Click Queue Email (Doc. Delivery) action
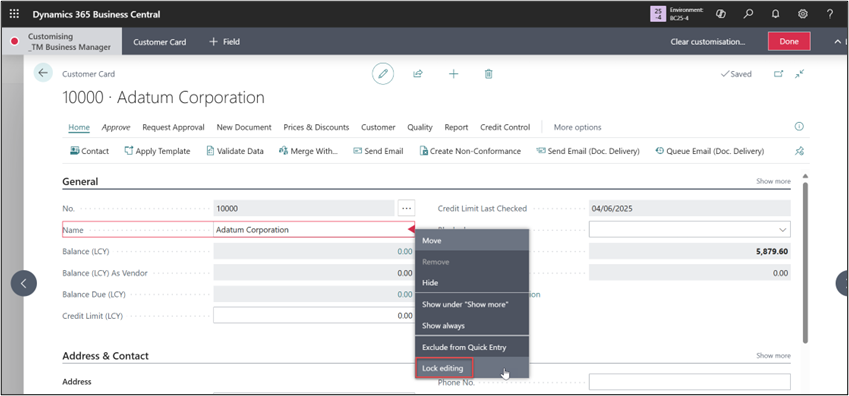Screen dimensions: 849x396 709,151
